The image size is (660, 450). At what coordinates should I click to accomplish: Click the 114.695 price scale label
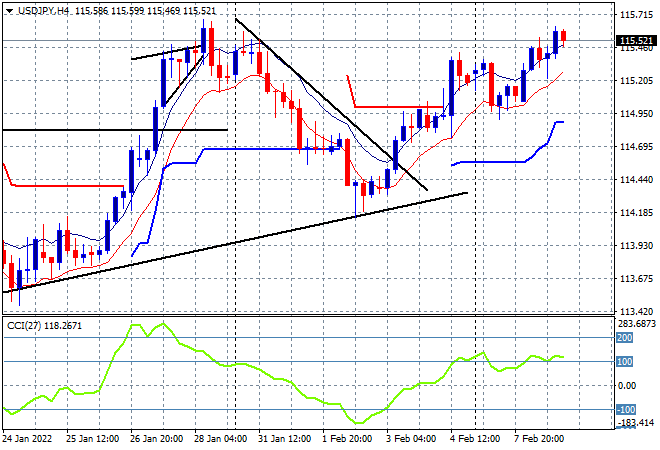636,146
